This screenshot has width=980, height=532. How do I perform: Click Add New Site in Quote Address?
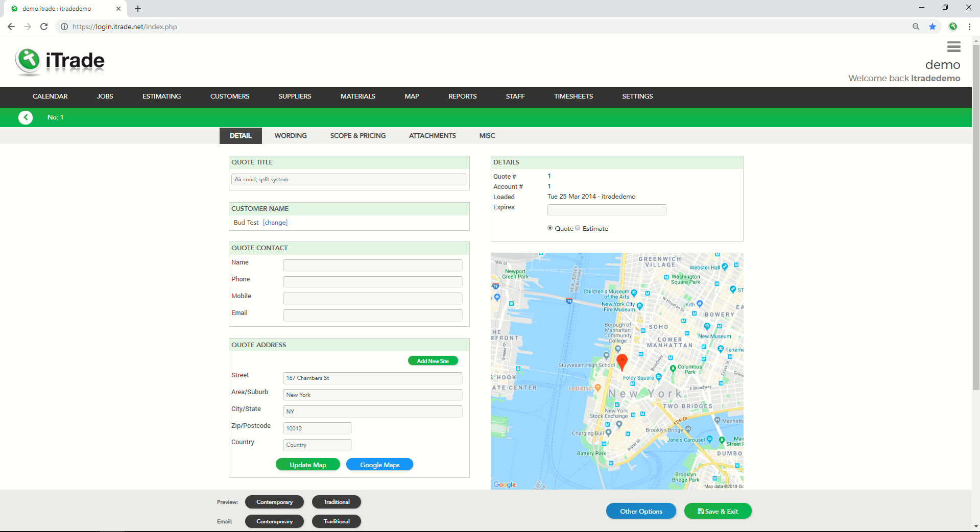[433, 360]
